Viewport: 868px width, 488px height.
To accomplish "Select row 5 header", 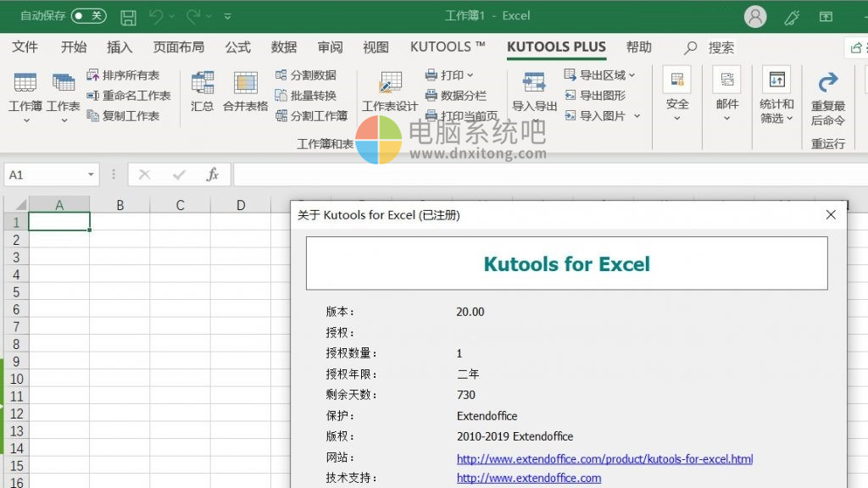I will point(16,291).
